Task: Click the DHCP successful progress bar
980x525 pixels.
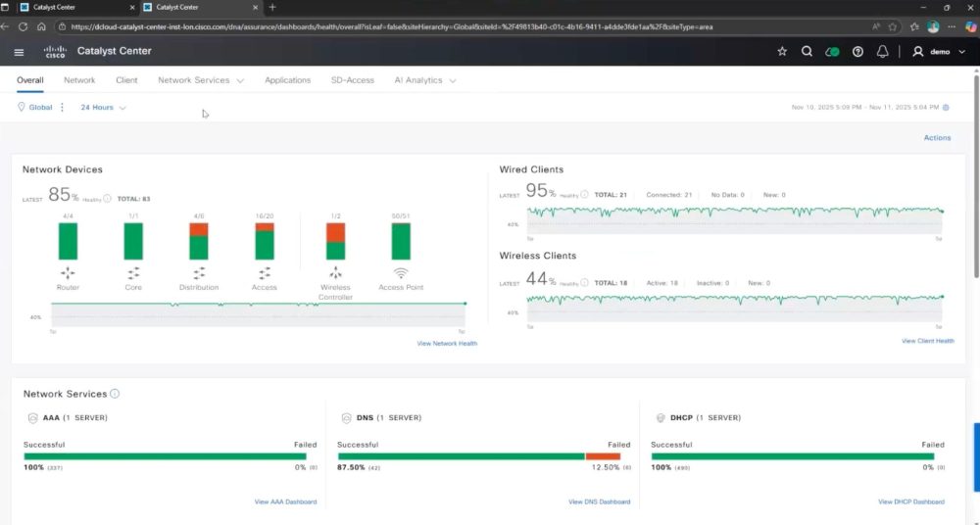Action: [793, 456]
